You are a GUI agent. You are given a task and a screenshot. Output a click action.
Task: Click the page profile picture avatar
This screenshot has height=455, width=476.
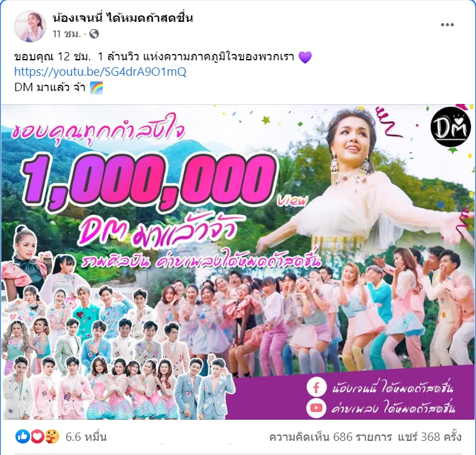(30, 26)
